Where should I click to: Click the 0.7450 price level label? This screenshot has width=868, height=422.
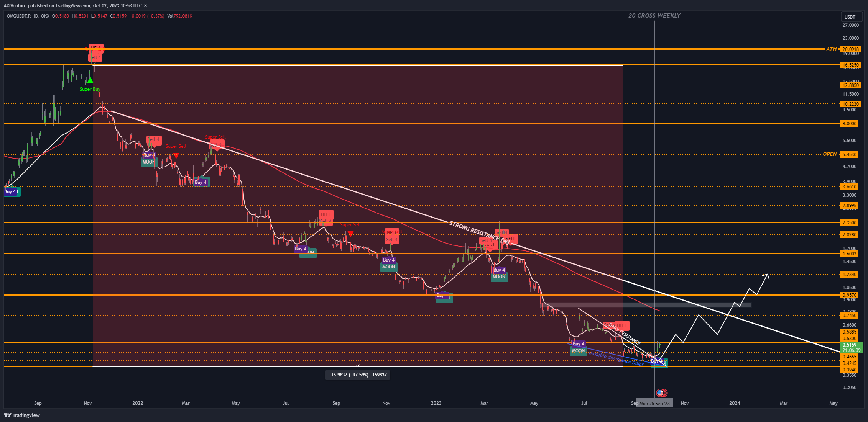click(849, 316)
